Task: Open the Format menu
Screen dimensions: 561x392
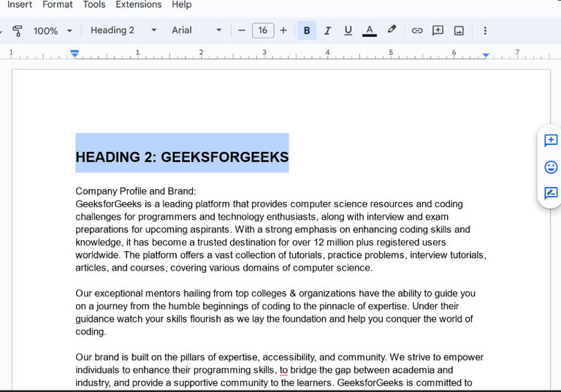Action: tap(57, 4)
